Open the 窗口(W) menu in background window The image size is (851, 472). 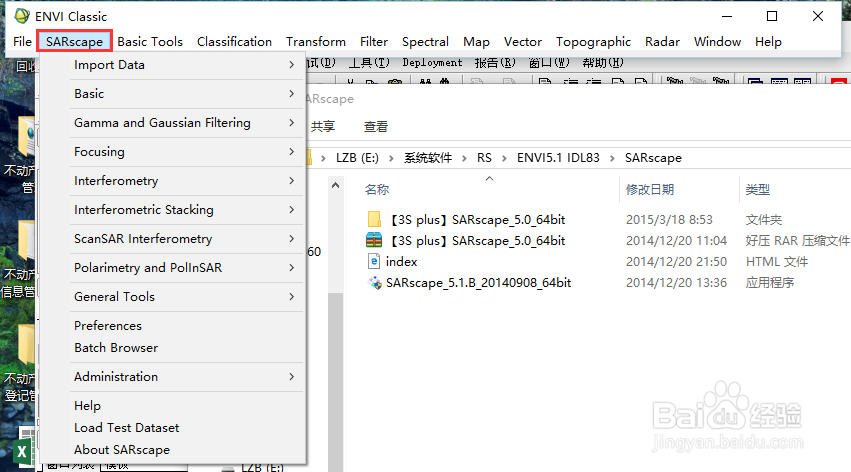click(x=549, y=62)
